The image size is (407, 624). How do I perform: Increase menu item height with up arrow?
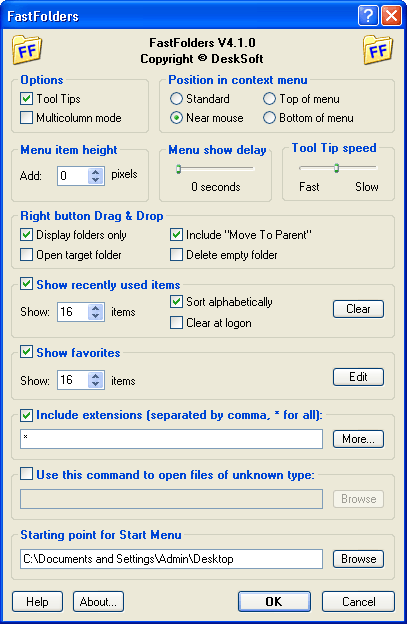[x=95, y=172]
